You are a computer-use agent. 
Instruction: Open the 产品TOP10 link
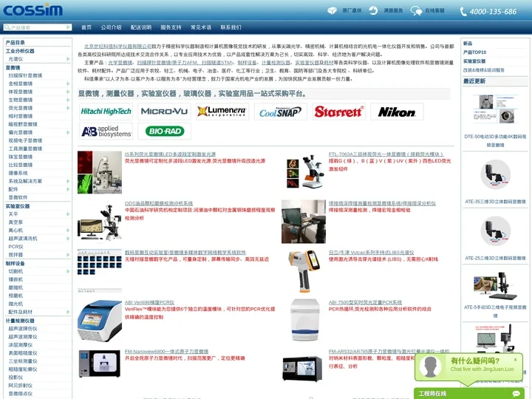(x=474, y=52)
